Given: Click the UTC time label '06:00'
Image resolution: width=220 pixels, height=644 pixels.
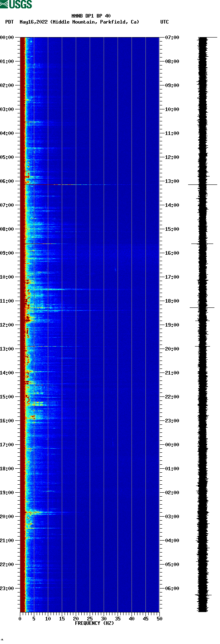Looking at the screenshot, I should point(172,589).
